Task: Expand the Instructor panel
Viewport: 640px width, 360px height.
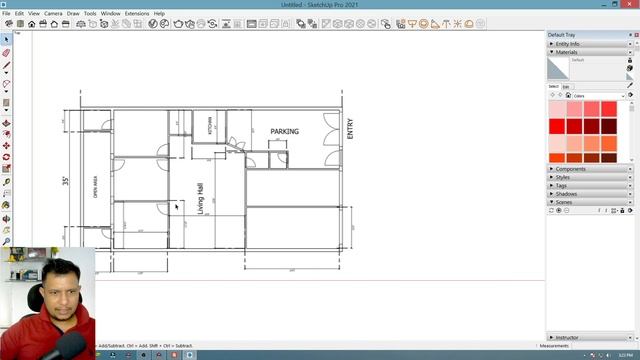Action: pyautogui.click(x=589, y=338)
